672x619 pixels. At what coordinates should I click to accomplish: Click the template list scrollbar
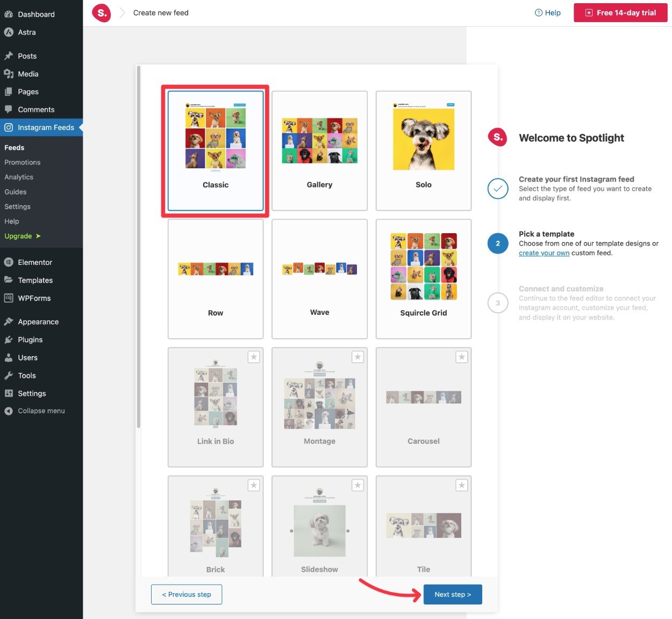[139, 247]
